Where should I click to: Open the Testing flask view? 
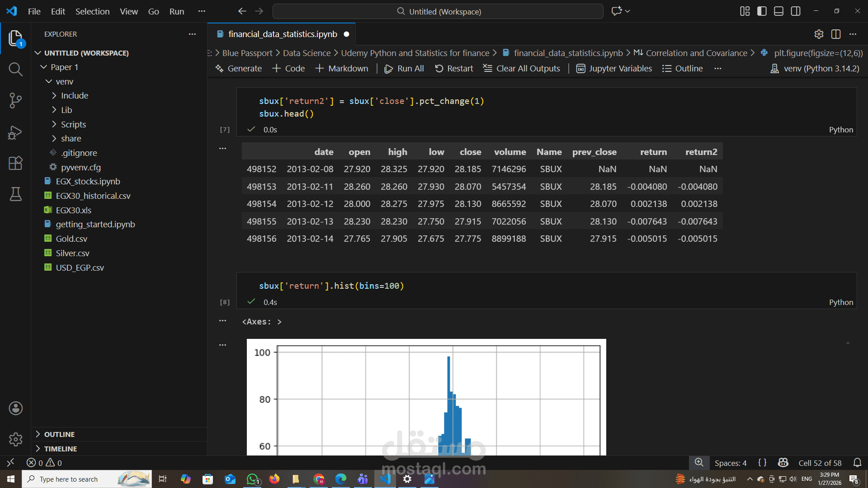coord(15,194)
